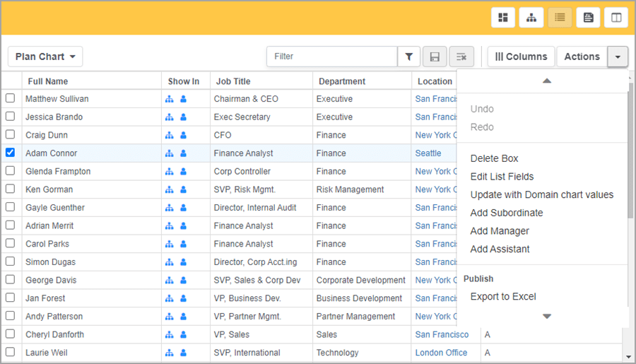636x364 pixels.
Task: Collapse the Actions dropdown arrow button
Action: click(618, 57)
